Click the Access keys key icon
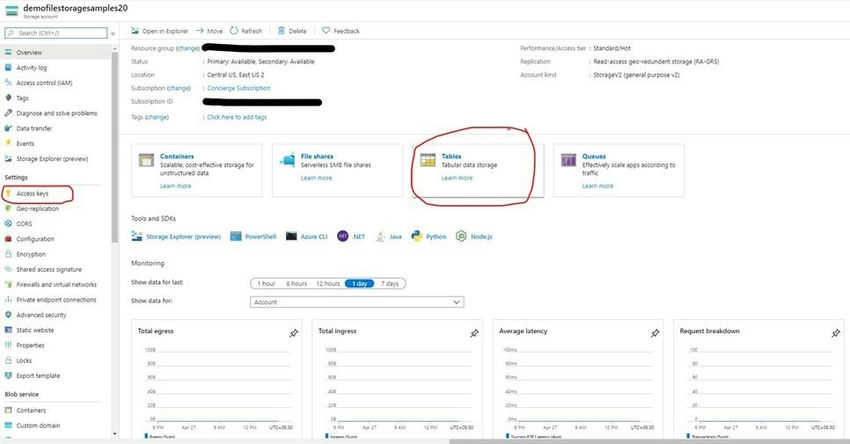Viewport: 850px width, 444px height. point(8,194)
